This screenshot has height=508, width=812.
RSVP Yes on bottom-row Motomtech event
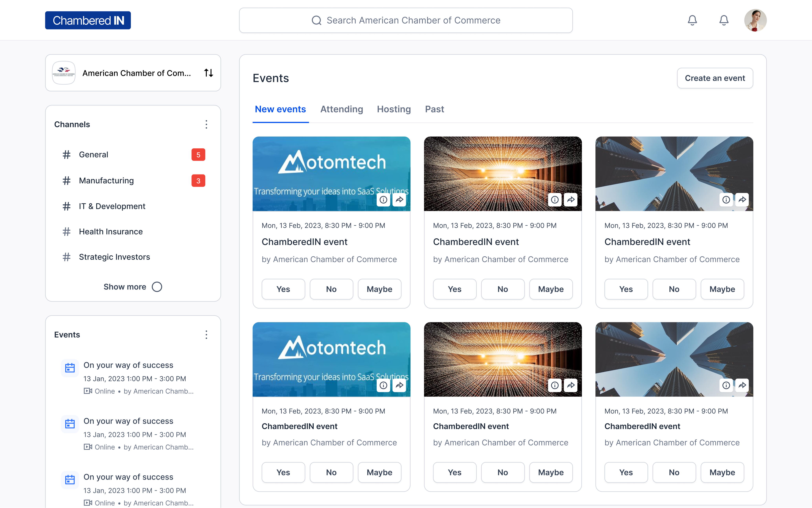pyautogui.click(x=283, y=472)
